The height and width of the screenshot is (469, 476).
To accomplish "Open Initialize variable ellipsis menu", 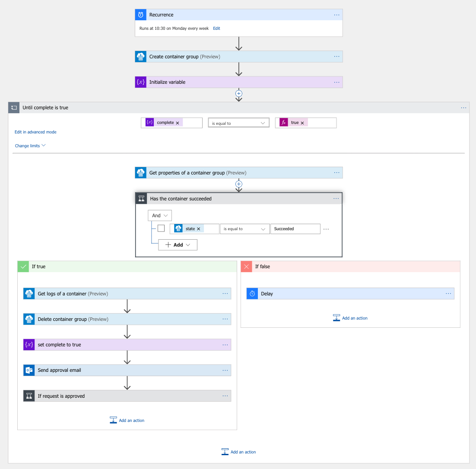I will click(336, 82).
